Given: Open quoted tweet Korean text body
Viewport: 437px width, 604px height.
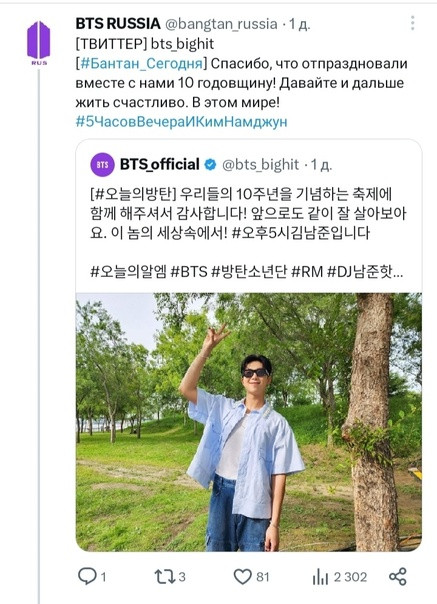Looking at the screenshot, I should click(x=248, y=233).
